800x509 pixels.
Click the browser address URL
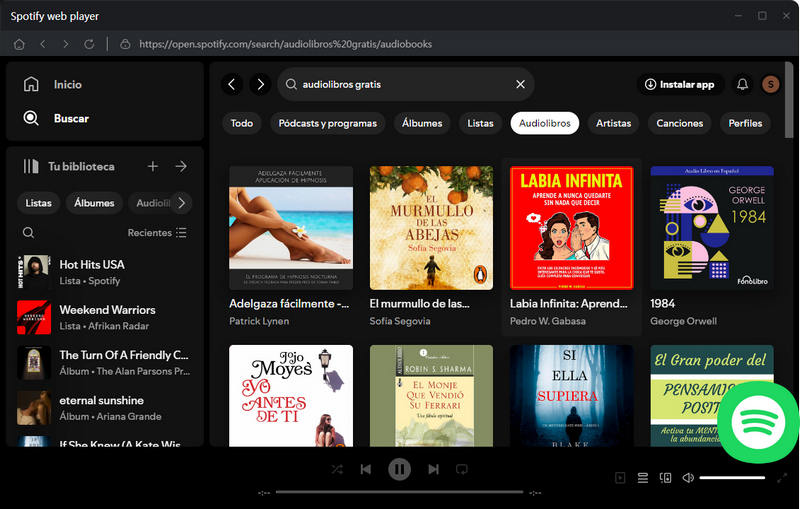[x=285, y=44]
